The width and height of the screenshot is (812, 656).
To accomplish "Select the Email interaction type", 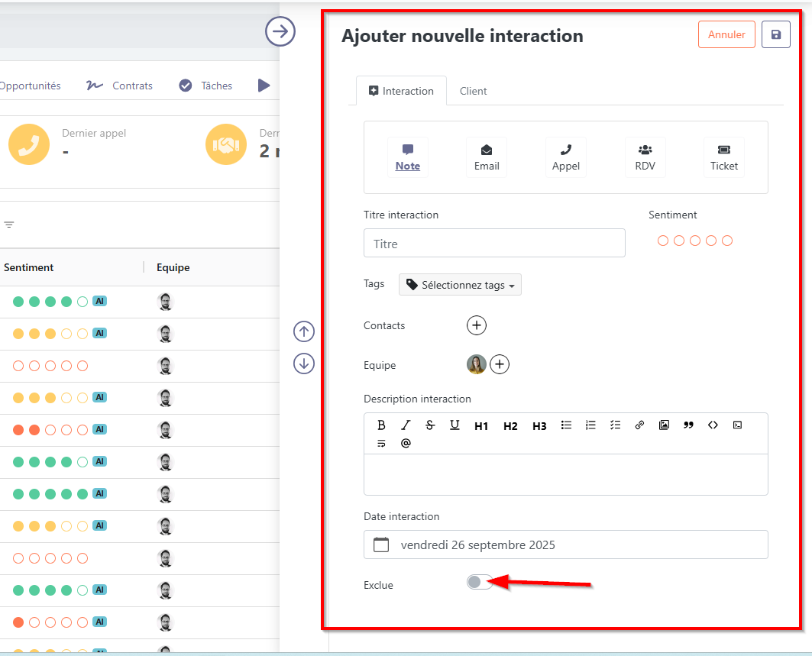I will tap(487, 157).
